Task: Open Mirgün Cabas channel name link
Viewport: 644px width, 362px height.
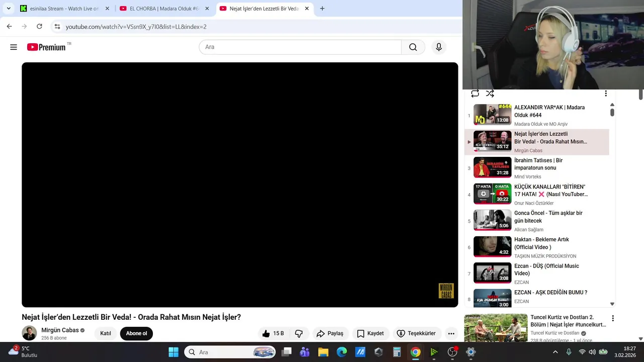Action: click(x=60, y=330)
